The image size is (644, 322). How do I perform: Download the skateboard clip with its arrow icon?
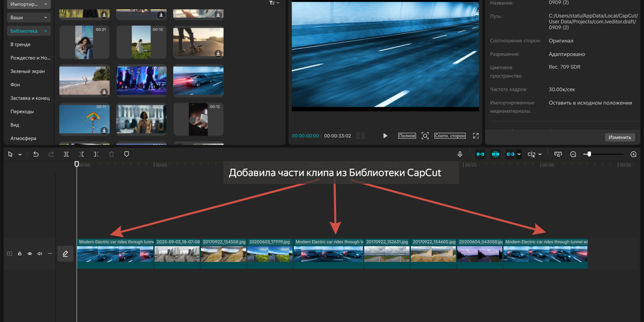pyautogui.click(x=218, y=53)
